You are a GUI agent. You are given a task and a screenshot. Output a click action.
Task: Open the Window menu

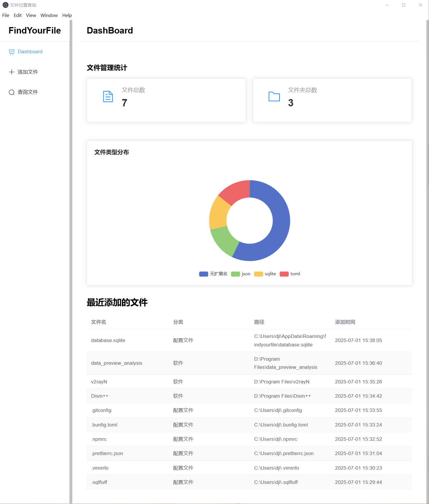coord(49,15)
